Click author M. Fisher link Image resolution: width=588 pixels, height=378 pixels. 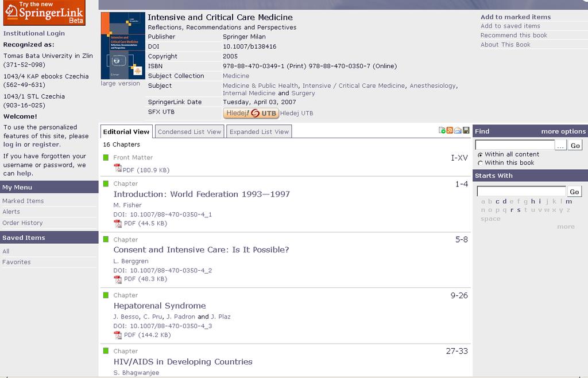tap(127, 205)
